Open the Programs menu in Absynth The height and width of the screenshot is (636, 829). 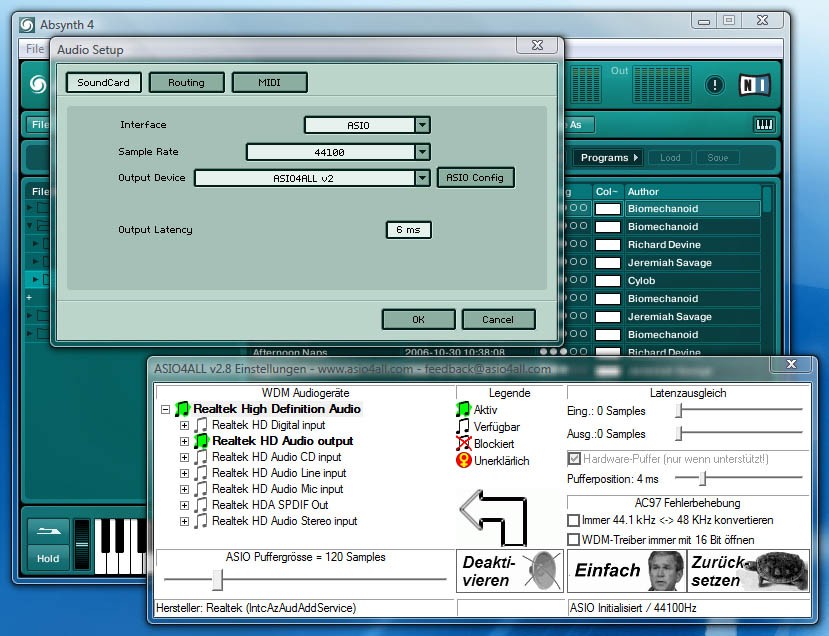coord(609,158)
